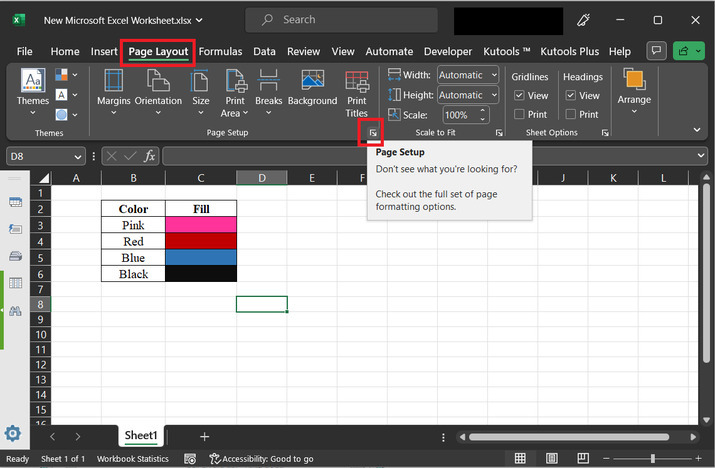
Task: Zoom out with minus button
Action: tap(606, 458)
